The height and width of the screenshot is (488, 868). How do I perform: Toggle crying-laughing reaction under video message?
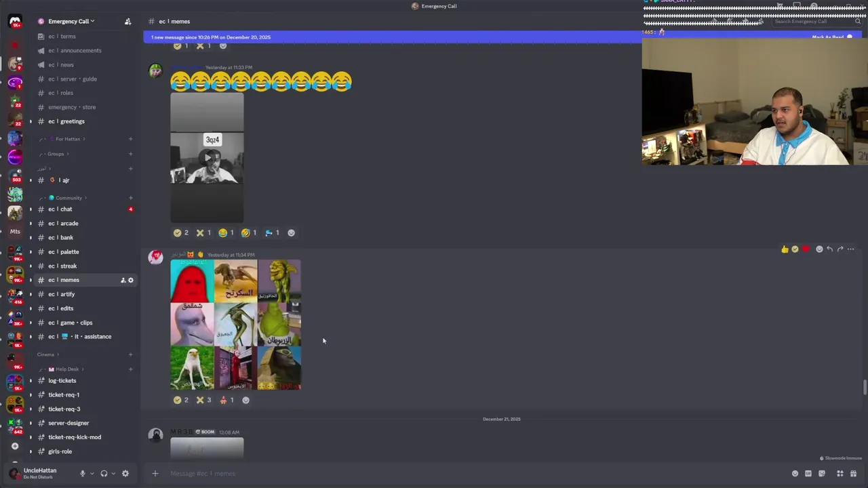pos(226,232)
